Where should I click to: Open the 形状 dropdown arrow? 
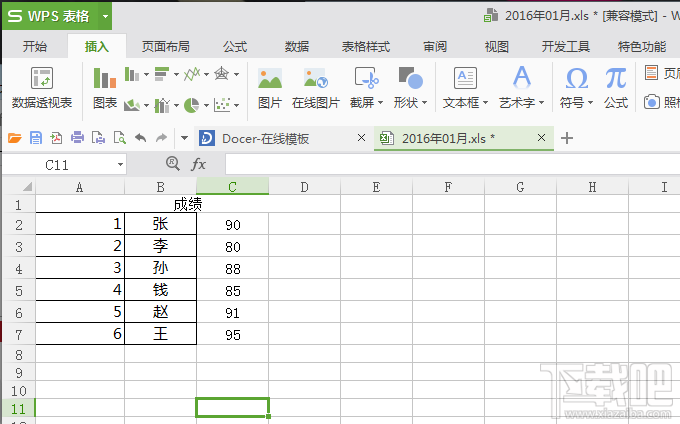coord(424,103)
